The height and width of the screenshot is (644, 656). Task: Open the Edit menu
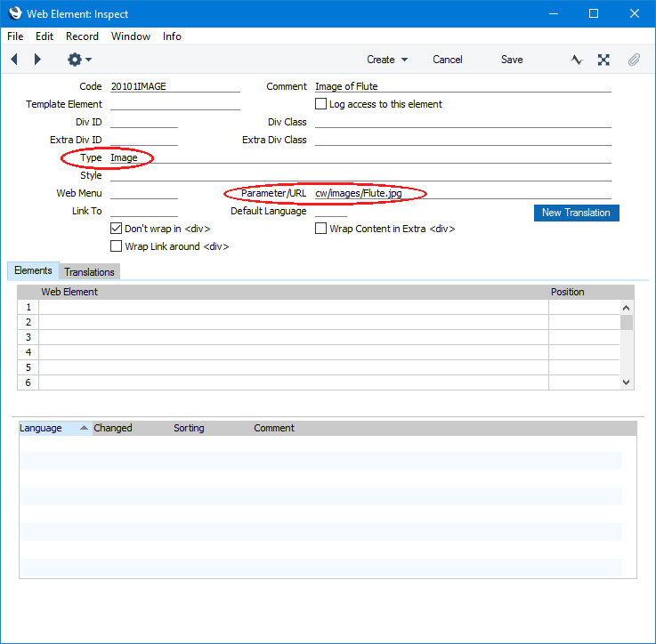click(x=45, y=36)
